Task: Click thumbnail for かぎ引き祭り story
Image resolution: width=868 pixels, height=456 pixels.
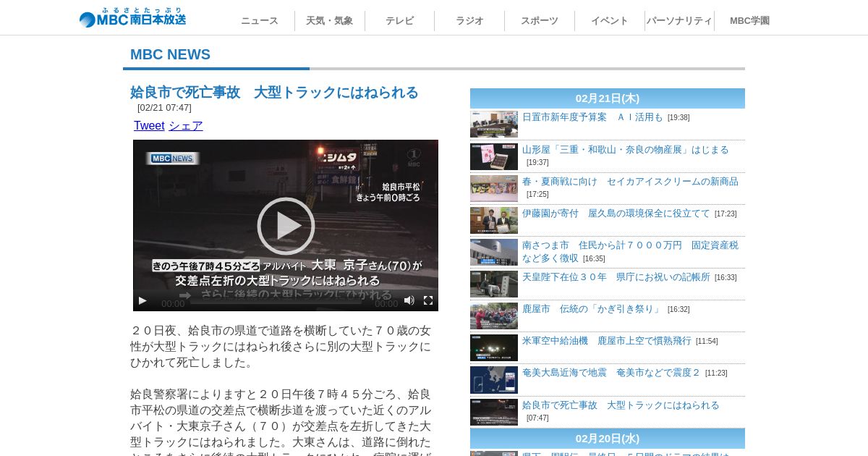Action: click(x=494, y=316)
